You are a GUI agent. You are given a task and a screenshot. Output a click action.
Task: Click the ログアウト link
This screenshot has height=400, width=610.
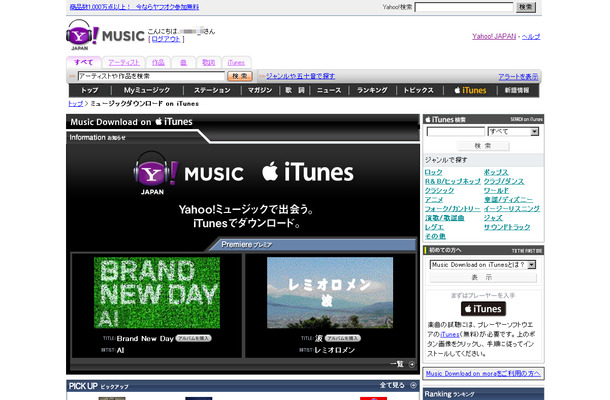(166, 39)
